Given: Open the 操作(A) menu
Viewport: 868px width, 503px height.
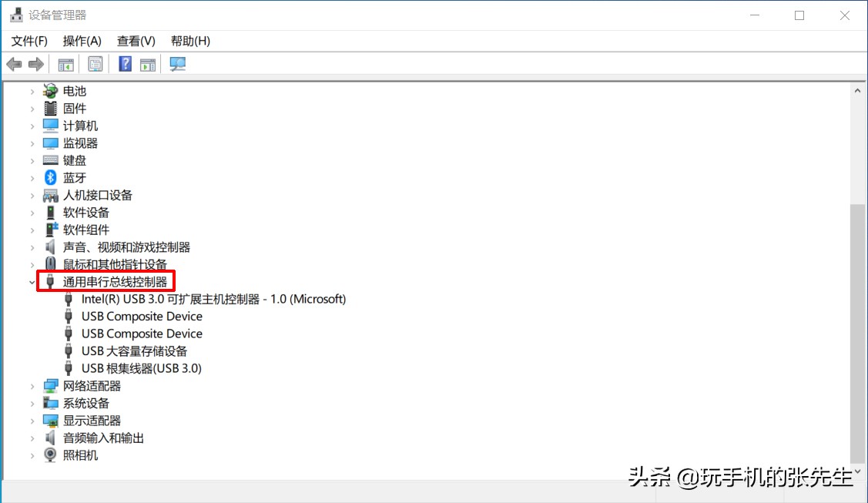Looking at the screenshot, I should pos(81,41).
